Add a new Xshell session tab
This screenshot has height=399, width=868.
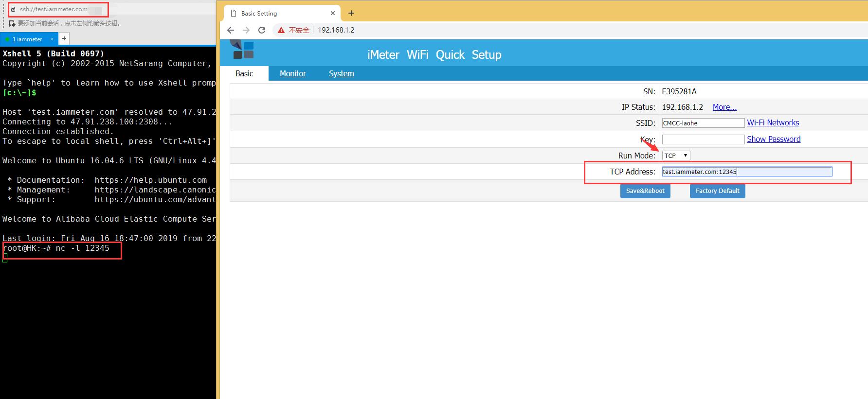coord(64,38)
